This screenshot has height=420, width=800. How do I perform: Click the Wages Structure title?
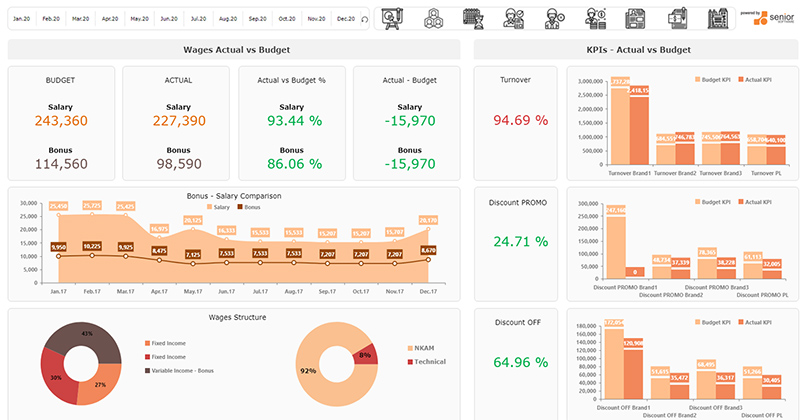tap(237, 317)
